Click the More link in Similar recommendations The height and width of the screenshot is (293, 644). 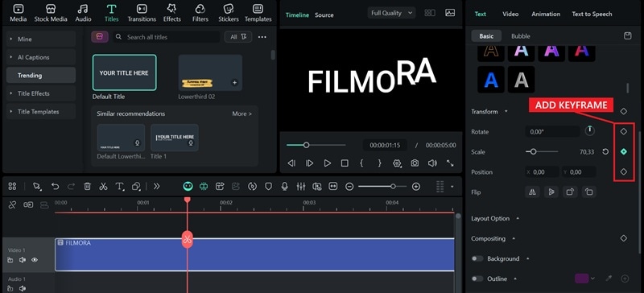(242, 113)
